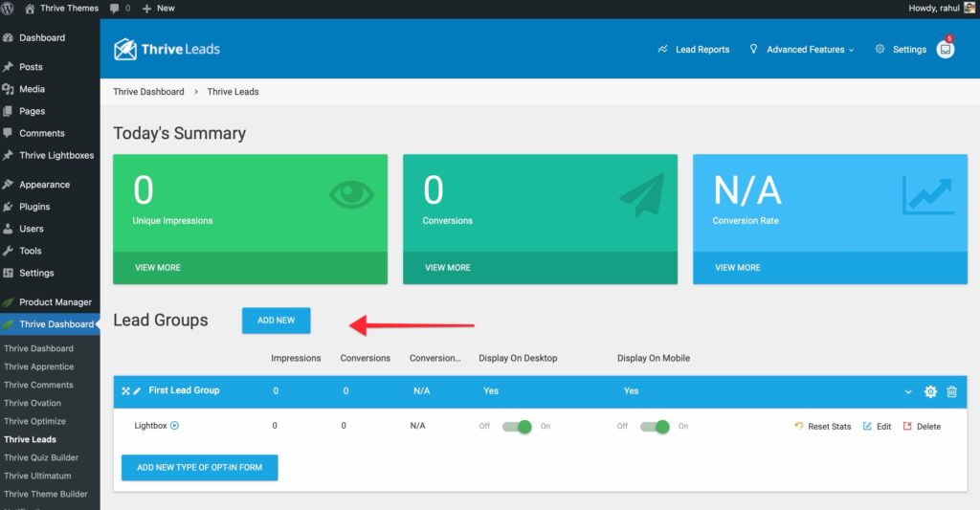Open the Advanced Features dropdown
The image size is (980, 510).
click(x=802, y=50)
